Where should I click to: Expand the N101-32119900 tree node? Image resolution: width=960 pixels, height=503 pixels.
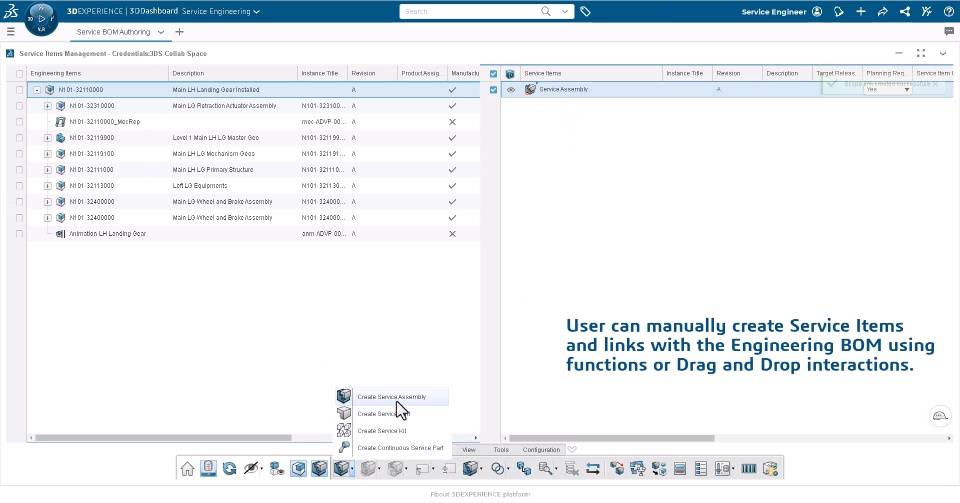point(48,138)
